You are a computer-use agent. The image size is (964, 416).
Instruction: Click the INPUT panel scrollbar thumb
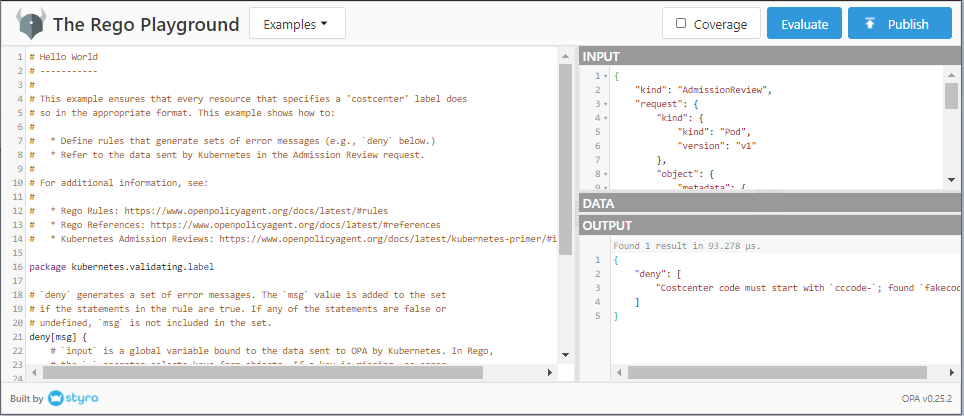click(951, 96)
